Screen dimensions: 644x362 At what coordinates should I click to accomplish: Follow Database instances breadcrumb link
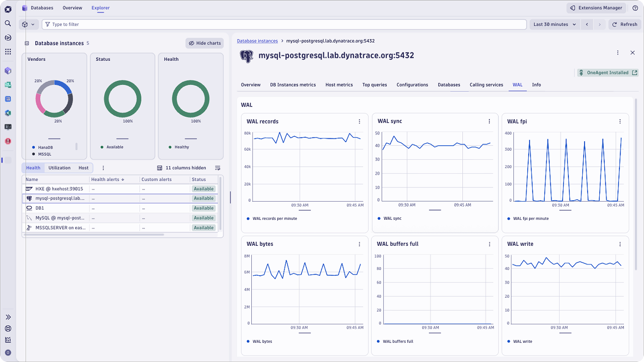(x=257, y=41)
